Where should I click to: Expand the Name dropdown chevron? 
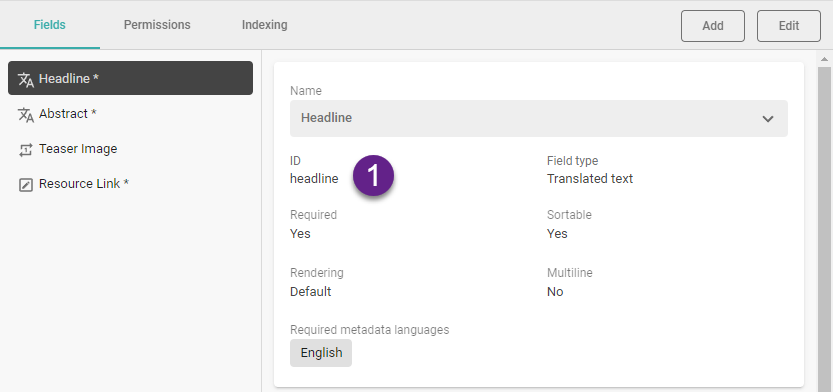pos(768,118)
